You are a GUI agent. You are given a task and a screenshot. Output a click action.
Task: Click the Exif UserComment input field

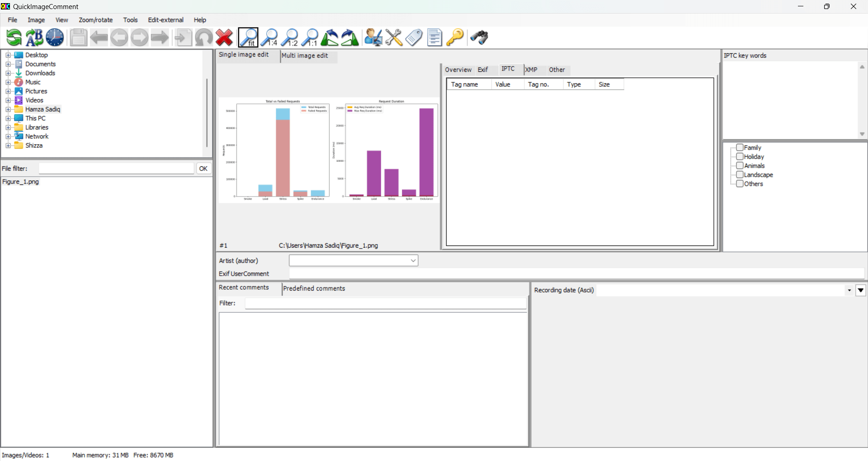(576, 273)
